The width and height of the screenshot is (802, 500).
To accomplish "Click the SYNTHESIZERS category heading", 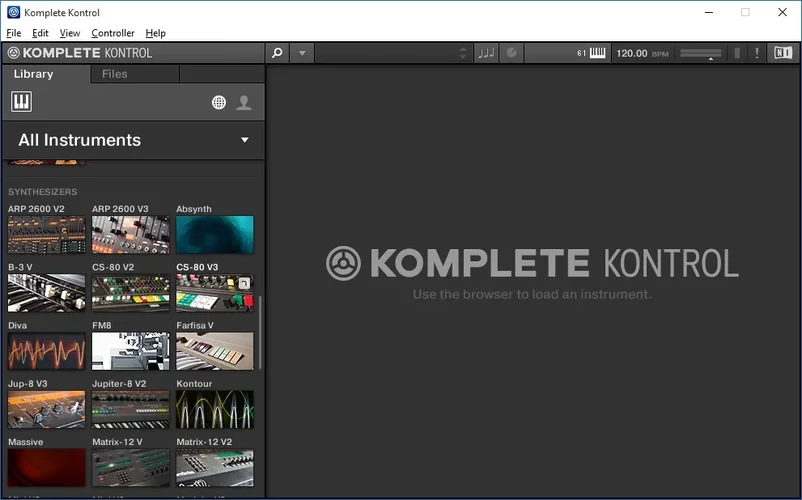I will (42, 192).
